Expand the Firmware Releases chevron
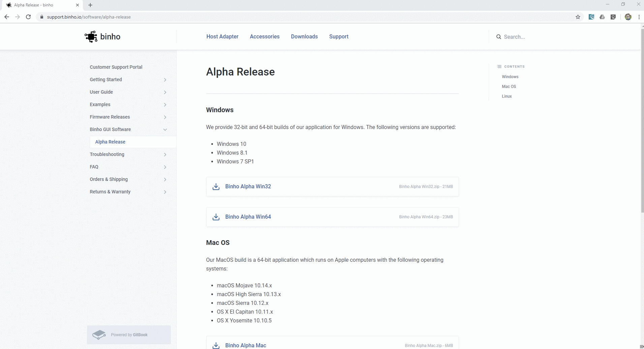The width and height of the screenshot is (644, 349). (x=165, y=117)
